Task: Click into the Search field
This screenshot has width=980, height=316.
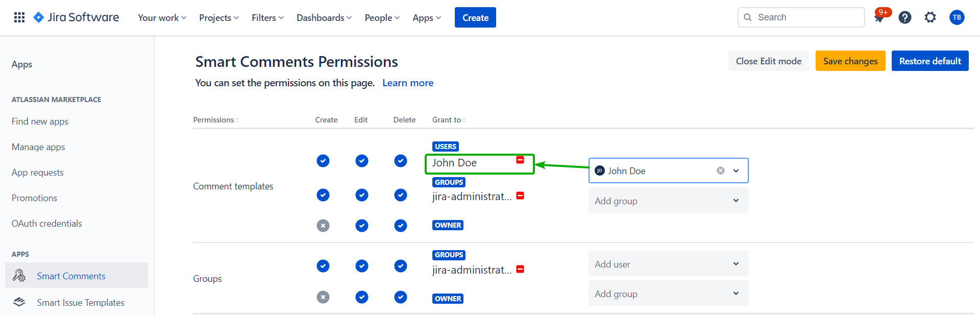Action: (x=806, y=17)
